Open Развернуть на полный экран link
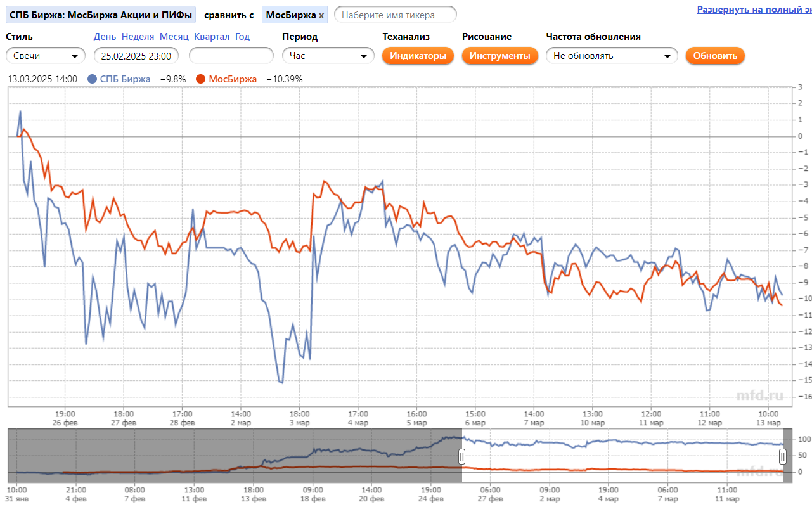812x514 pixels. [x=754, y=10]
